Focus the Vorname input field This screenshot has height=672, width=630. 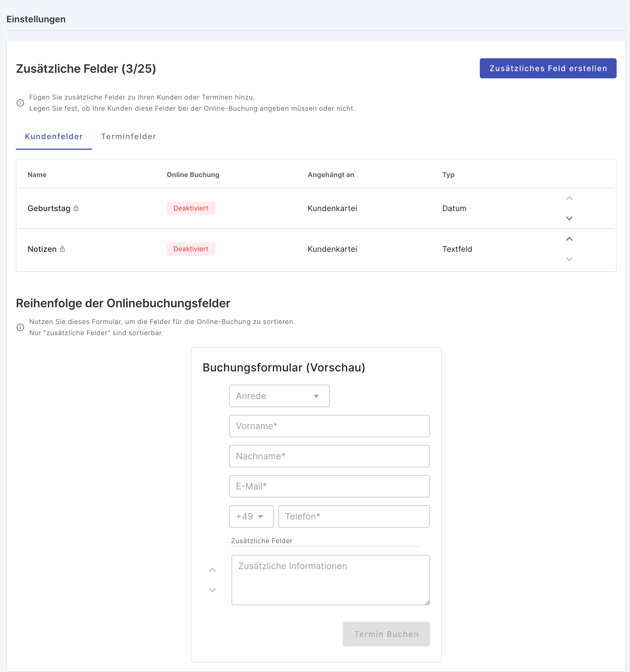point(329,426)
